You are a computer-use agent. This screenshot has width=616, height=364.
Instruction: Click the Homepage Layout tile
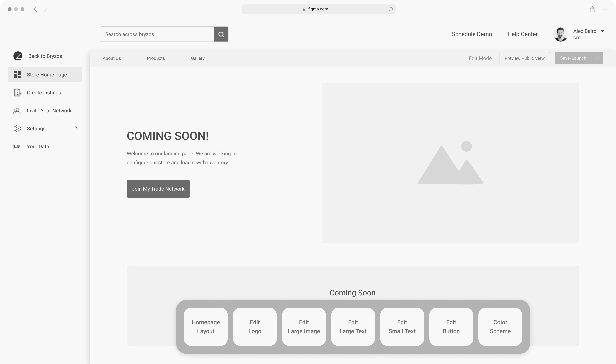[x=206, y=327]
